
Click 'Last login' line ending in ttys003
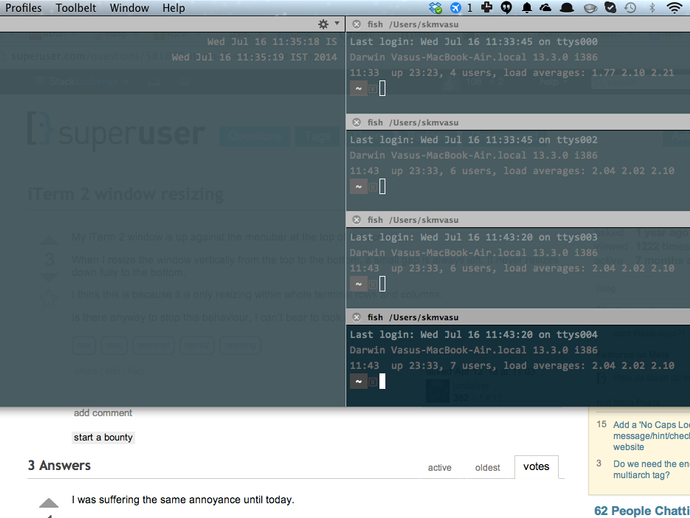click(x=473, y=237)
